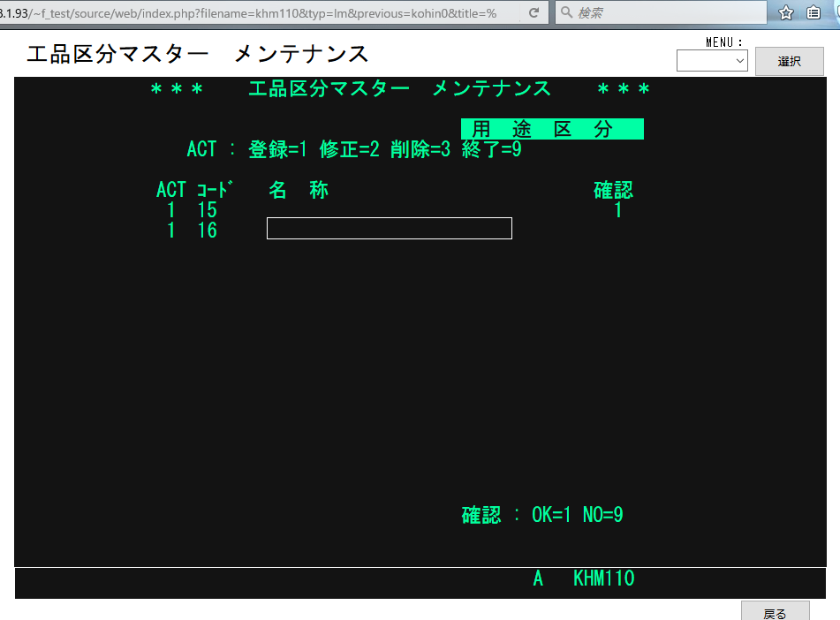Click the highlighted 用途区分 header
The height and width of the screenshot is (620, 840).
(552, 129)
